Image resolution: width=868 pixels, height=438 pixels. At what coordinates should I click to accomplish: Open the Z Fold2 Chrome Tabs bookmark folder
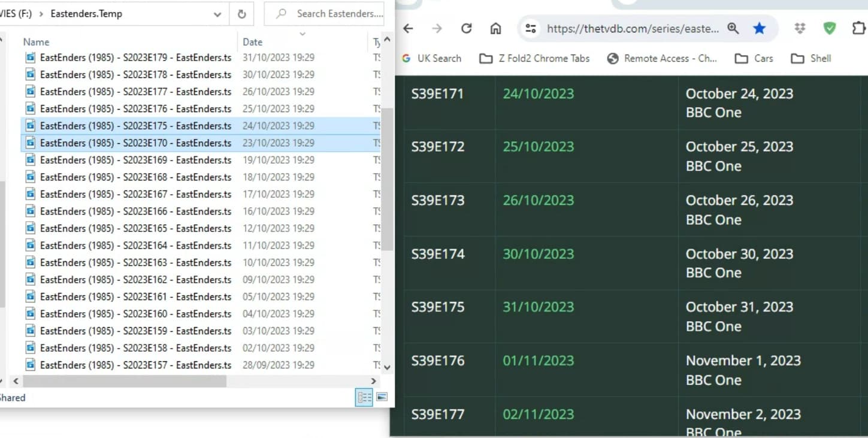(x=535, y=58)
